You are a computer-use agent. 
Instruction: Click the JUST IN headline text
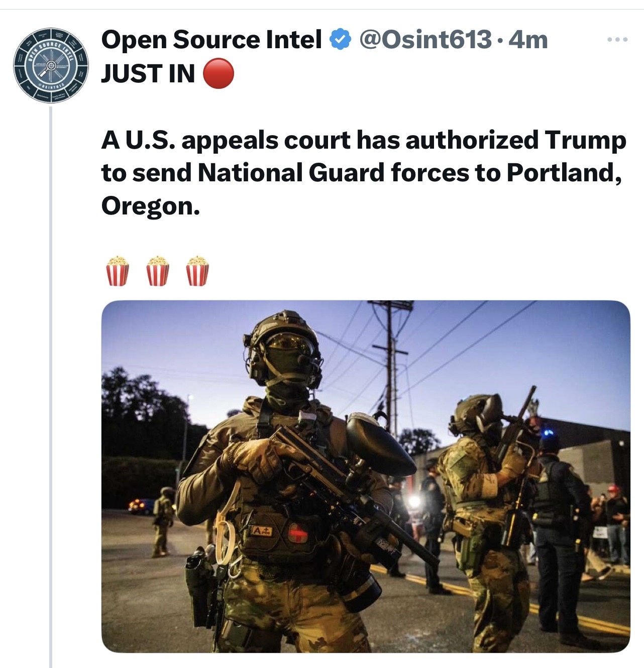click(148, 74)
